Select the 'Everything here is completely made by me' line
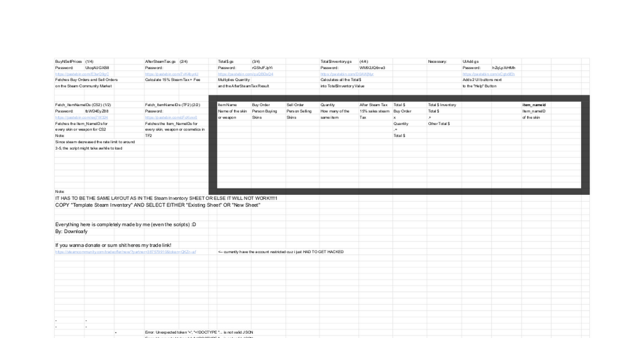 (x=126, y=224)
